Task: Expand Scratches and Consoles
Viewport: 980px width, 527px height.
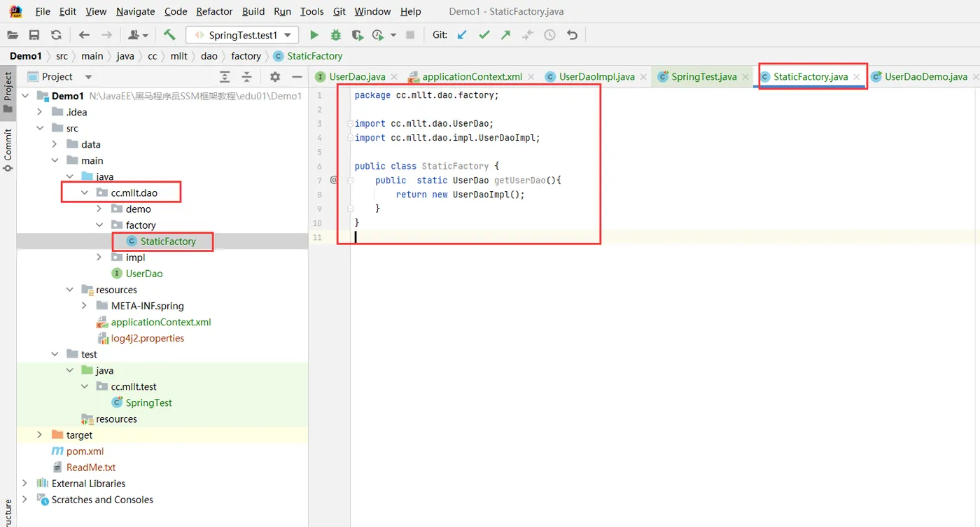Action: (25, 500)
